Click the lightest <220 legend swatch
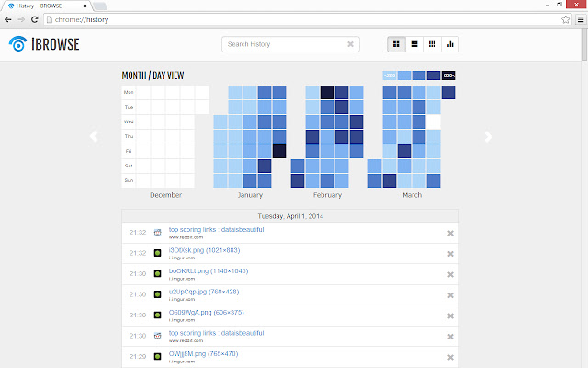 (x=390, y=75)
